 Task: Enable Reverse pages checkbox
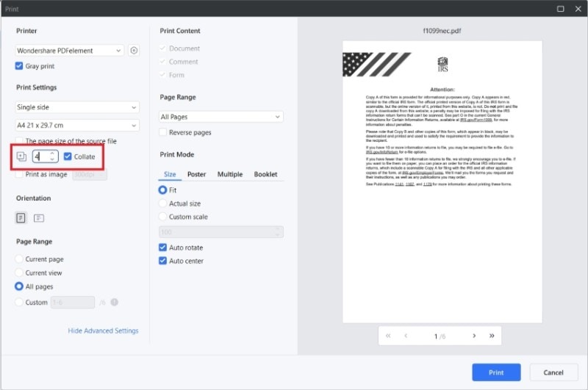[x=162, y=132]
